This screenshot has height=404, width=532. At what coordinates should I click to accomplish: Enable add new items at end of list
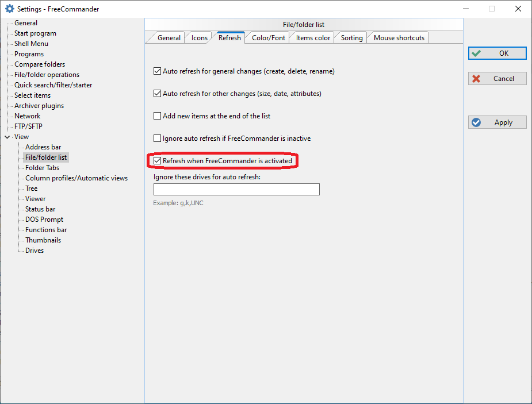point(158,116)
